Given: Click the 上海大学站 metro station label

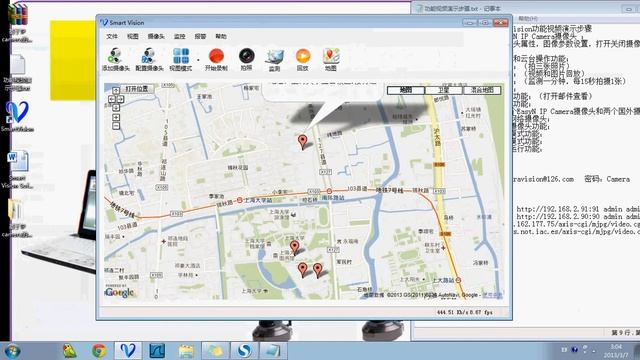Looking at the screenshot, I should [x=258, y=200].
